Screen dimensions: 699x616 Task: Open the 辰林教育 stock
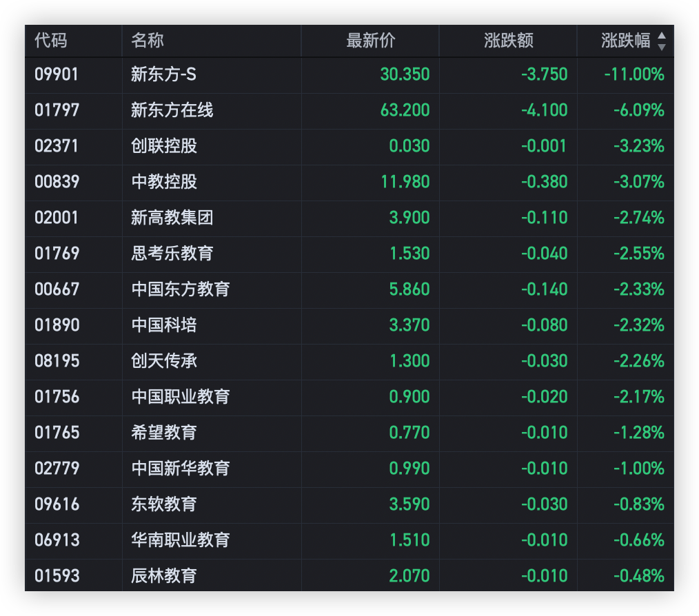pos(164,576)
